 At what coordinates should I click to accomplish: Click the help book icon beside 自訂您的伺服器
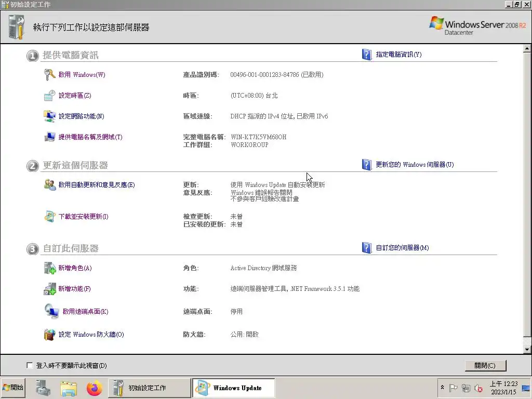pyautogui.click(x=367, y=248)
